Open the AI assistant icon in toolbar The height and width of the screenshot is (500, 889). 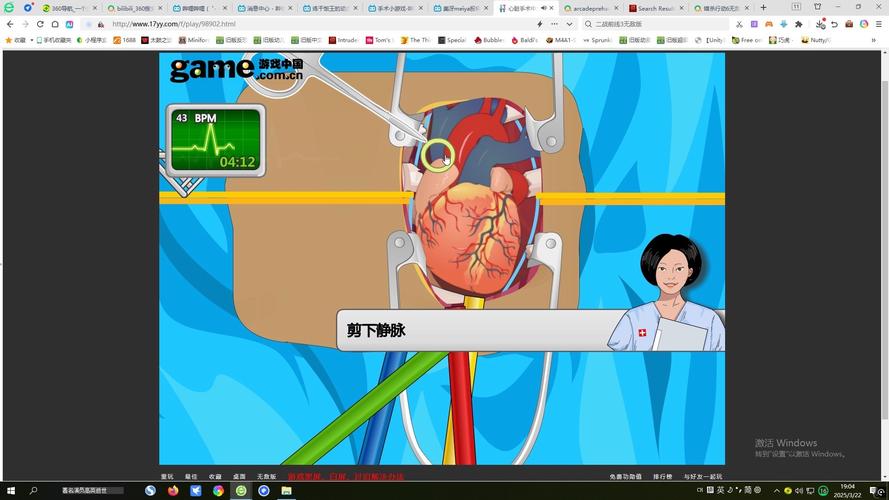pyautogui.click(x=69, y=24)
